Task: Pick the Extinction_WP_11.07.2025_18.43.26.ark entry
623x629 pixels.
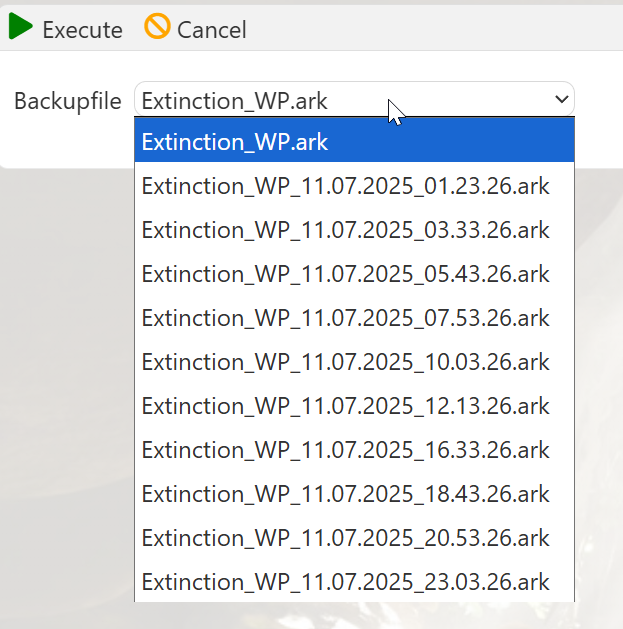Action: tap(354, 494)
